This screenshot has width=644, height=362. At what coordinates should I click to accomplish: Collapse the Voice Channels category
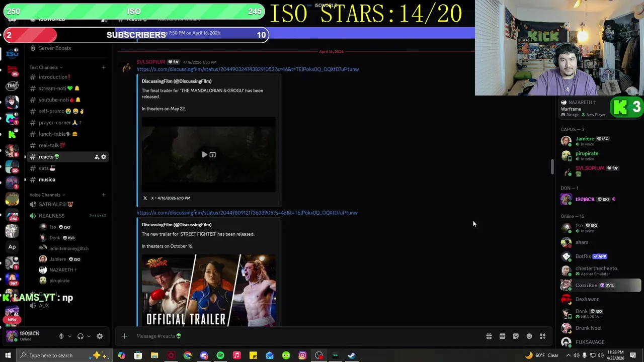click(47, 195)
